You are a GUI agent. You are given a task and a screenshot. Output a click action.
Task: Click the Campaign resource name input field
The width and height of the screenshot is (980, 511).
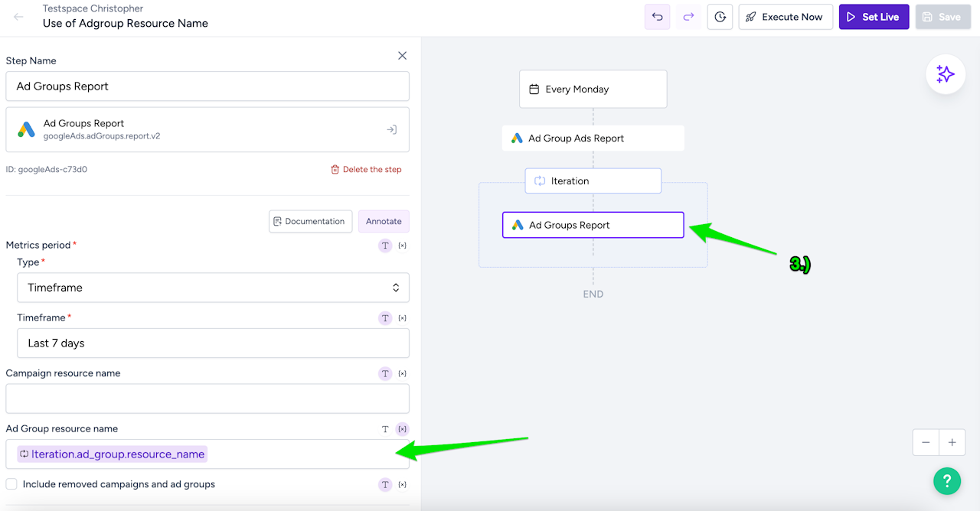(207, 399)
